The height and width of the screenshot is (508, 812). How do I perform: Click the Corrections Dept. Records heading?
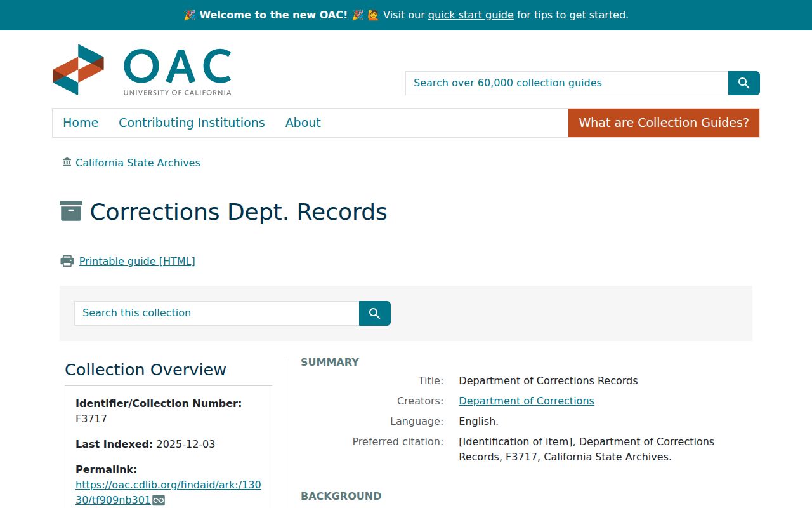coord(239,211)
